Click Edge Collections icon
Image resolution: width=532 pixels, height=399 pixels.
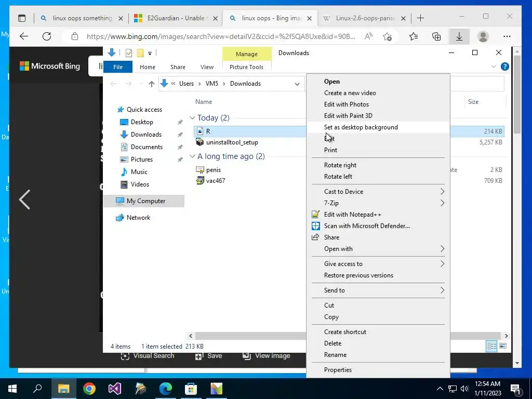click(436, 36)
